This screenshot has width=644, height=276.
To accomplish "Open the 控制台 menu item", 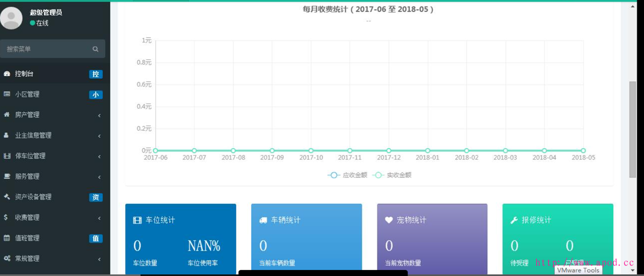I will 55,74.
